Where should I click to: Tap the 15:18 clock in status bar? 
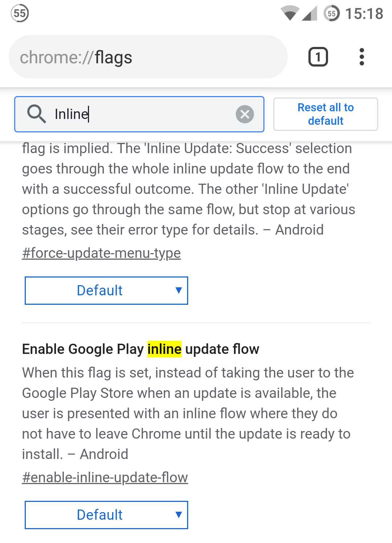point(364,14)
